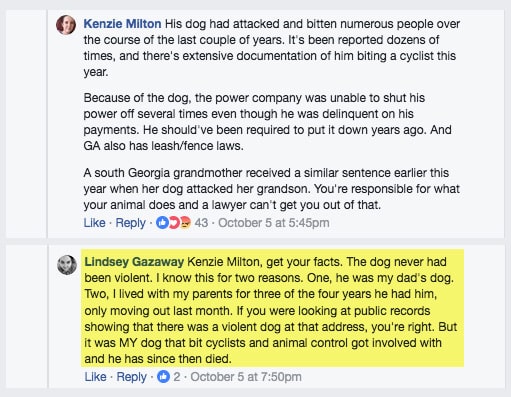Click the Kenzie Milton name link

[122, 24]
